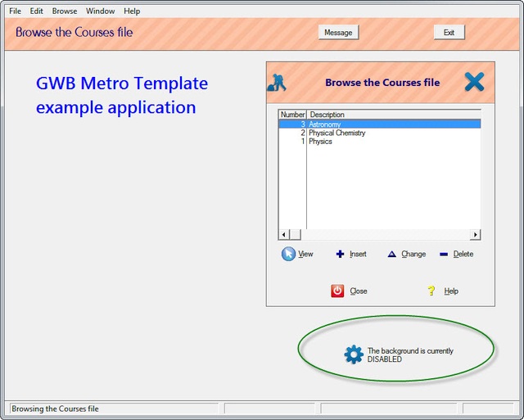
Task: Click the Delete button label
Action: pyautogui.click(x=463, y=255)
